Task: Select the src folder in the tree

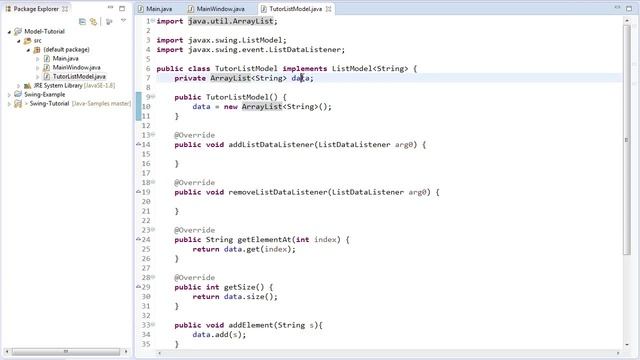Action: (x=37, y=41)
